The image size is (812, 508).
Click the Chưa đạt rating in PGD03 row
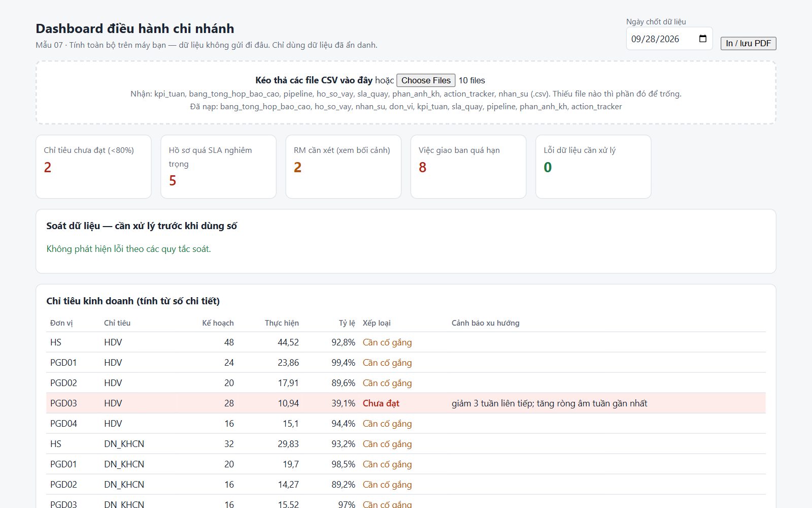381,403
